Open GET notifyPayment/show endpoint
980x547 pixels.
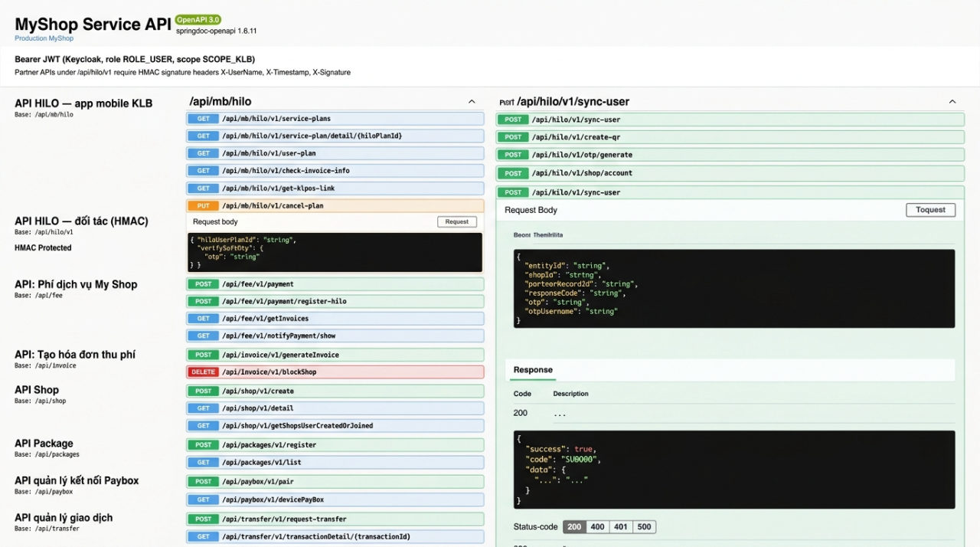click(x=335, y=336)
